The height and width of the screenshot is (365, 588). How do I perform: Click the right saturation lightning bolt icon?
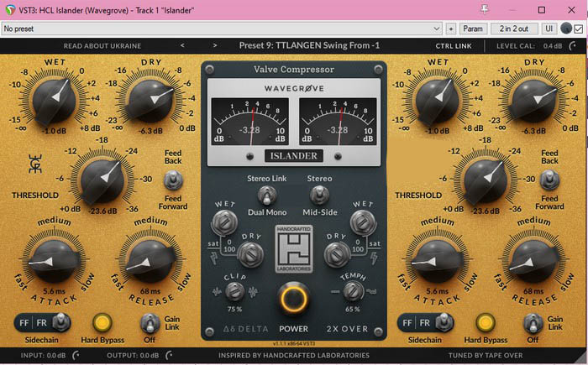tap(374, 258)
